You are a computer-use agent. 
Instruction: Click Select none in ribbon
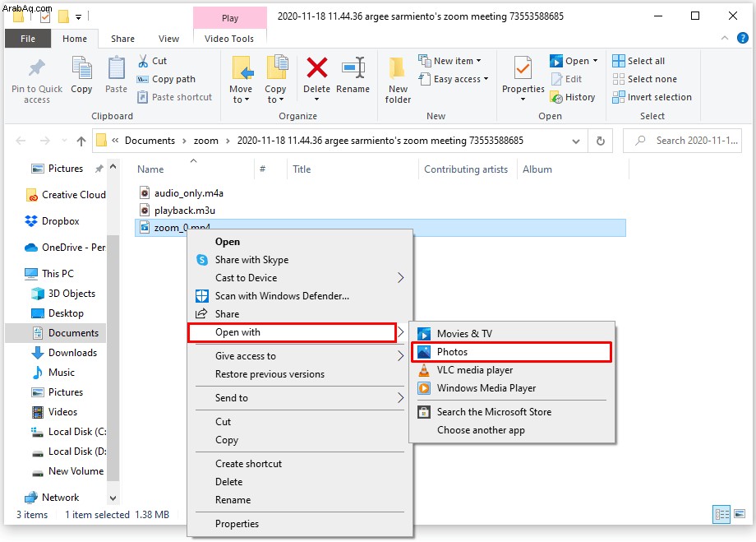click(x=644, y=79)
